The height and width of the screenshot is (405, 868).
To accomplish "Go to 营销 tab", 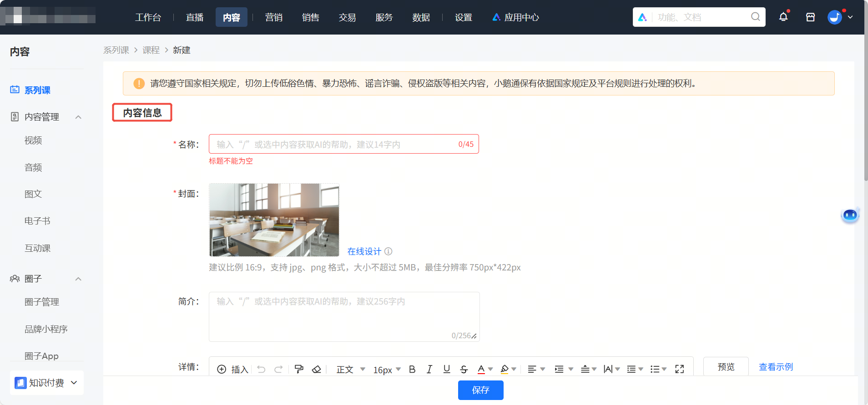I will (x=274, y=17).
